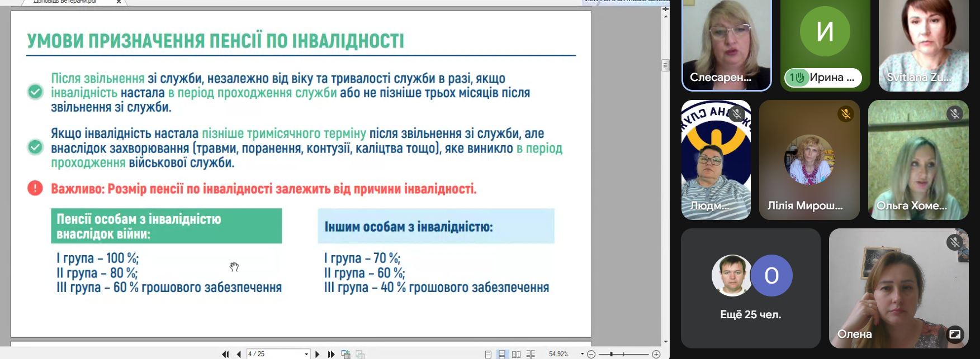Image resolution: width=980 pixels, height=359 pixels.
Task: Click the zoom in plus icon
Action: 656,354
